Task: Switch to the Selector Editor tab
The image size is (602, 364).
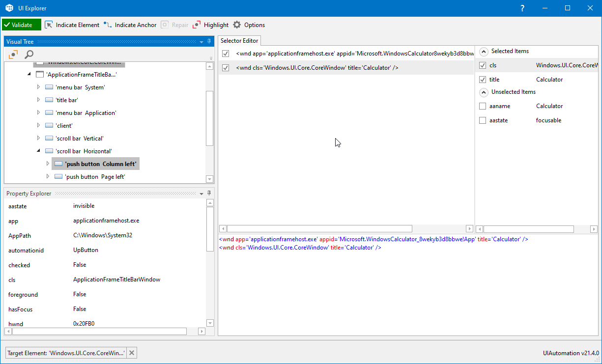Action: [239, 41]
